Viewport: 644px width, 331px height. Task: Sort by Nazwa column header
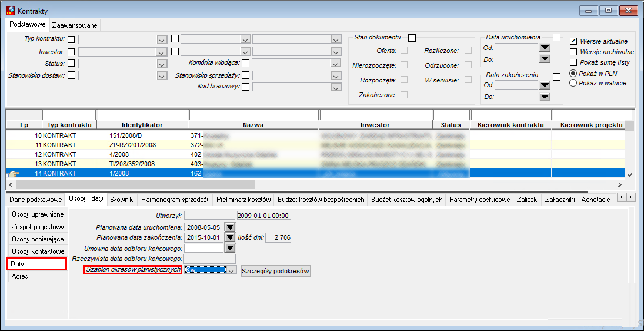click(253, 125)
